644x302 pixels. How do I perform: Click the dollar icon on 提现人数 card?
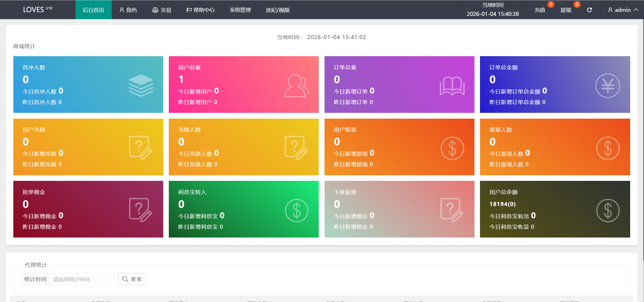click(x=608, y=148)
